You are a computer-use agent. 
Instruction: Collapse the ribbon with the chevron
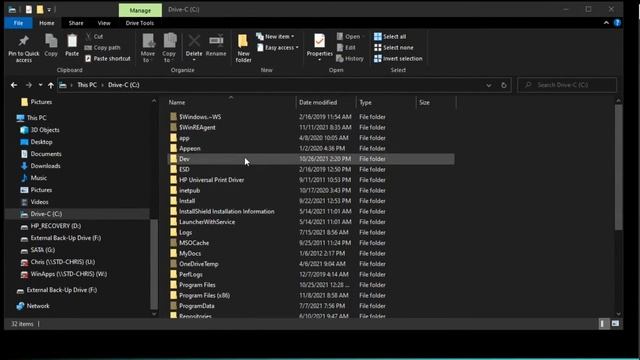pos(606,23)
